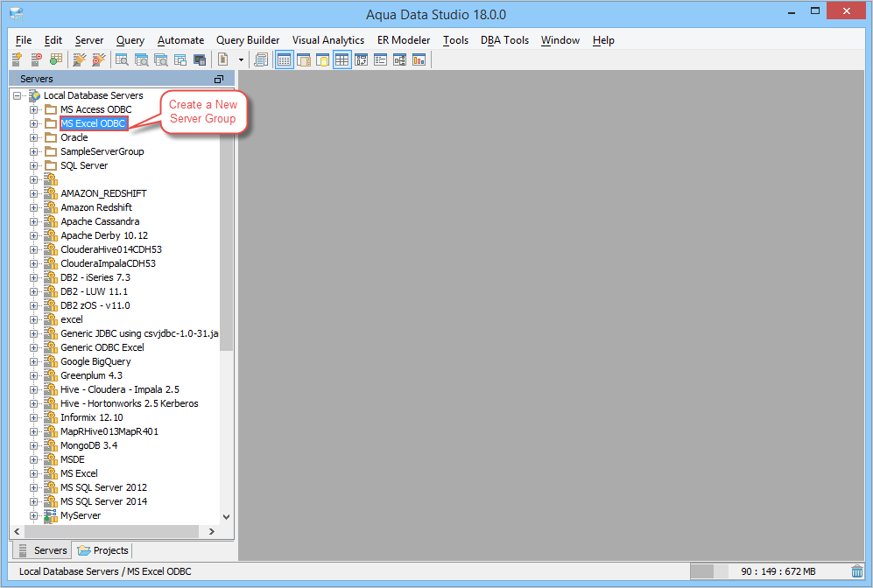Click the Local Database Servers root icon
Viewport: 873px width, 588px height.
click(x=35, y=95)
